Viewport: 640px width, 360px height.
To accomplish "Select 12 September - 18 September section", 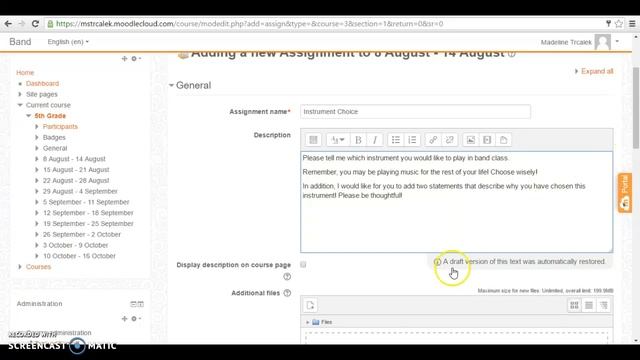I will click(88, 213).
